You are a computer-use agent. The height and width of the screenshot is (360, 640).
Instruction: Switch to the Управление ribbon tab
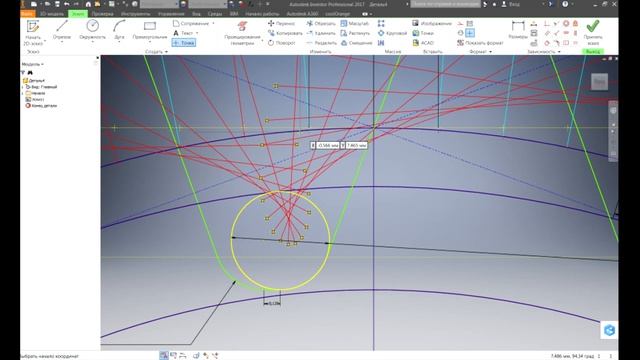tap(171, 14)
